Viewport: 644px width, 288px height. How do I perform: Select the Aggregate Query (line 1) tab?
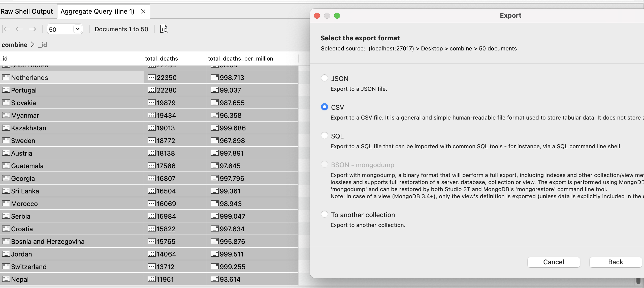click(98, 11)
